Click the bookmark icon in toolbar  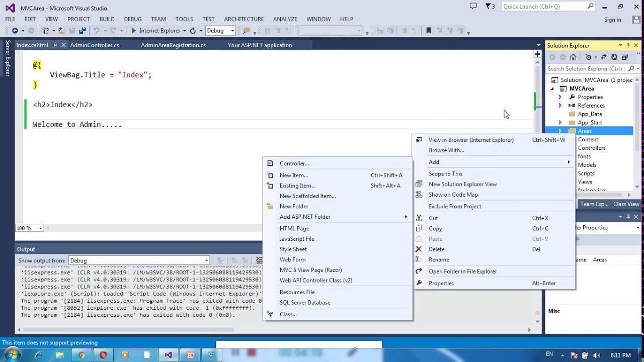point(429,31)
